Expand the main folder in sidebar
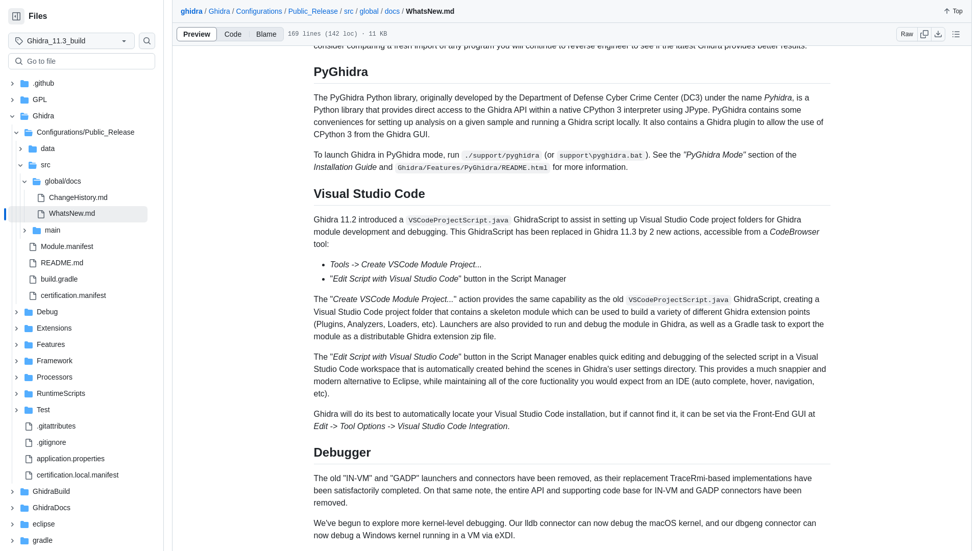Image resolution: width=980 pixels, height=551 pixels. pos(24,230)
